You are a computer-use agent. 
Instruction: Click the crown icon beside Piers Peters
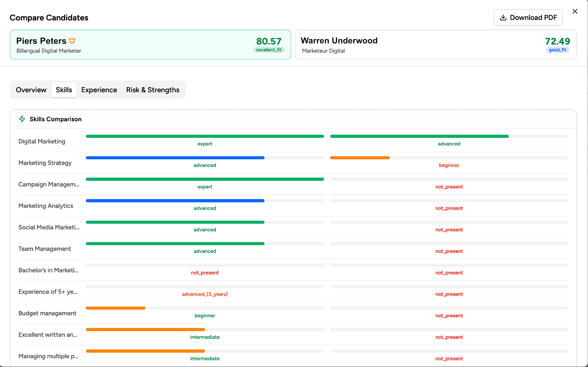click(x=72, y=40)
